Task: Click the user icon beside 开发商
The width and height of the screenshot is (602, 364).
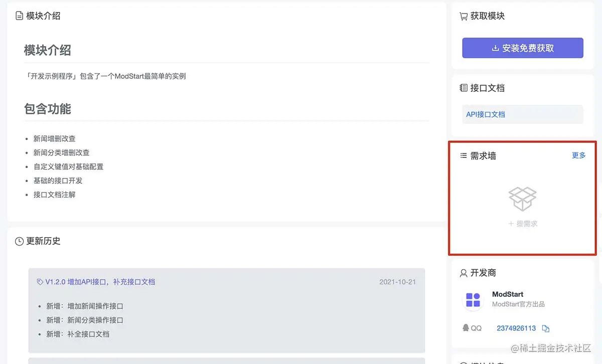Action: pos(464,273)
